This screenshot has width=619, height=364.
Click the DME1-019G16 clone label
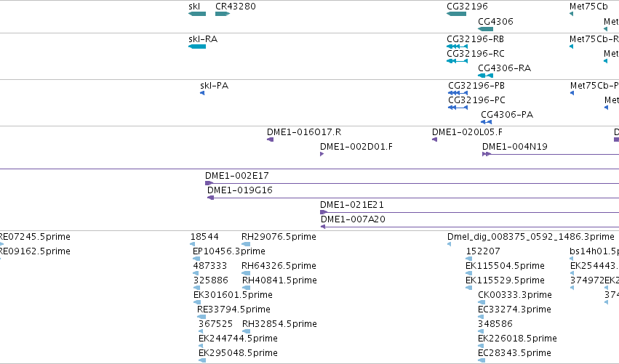point(240,190)
